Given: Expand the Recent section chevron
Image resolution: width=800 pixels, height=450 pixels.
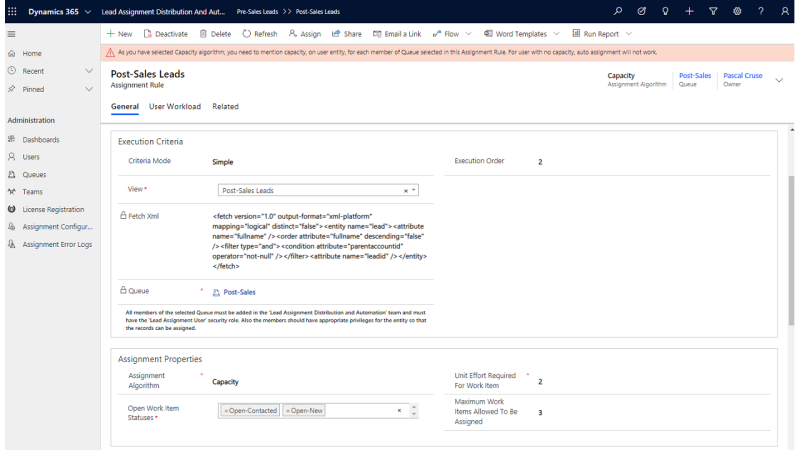Looking at the screenshot, I should (x=89, y=71).
